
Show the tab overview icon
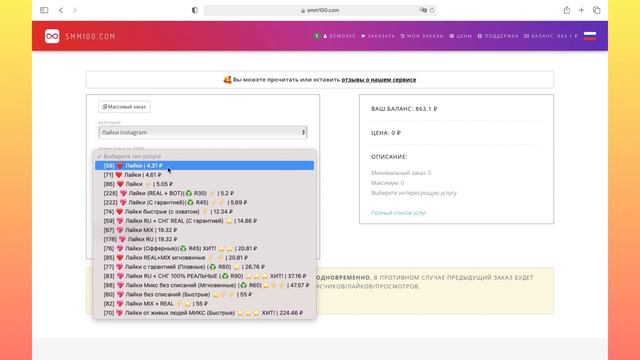[x=597, y=10]
